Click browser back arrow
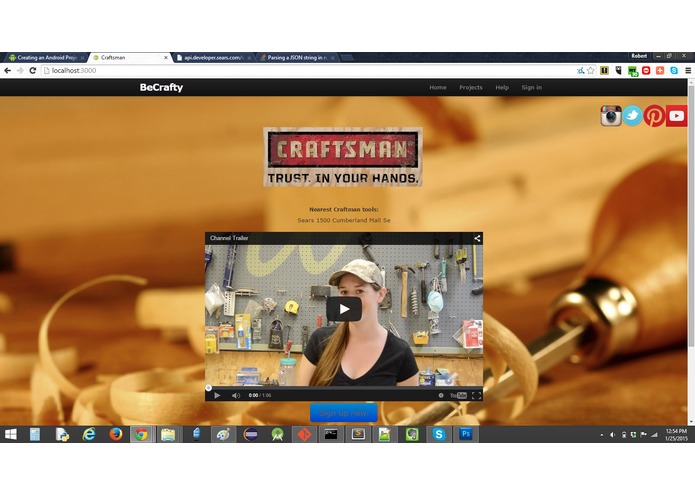Image resolution: width=695 pixels, height=494 pixels. tap(8, 70)
